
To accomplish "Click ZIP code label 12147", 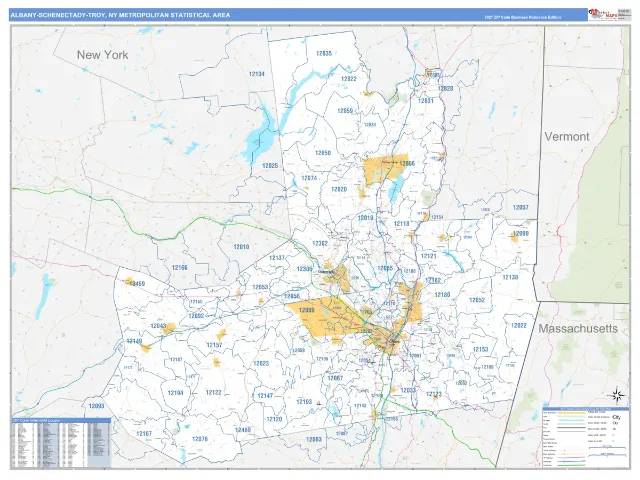I will coord(265,396).
